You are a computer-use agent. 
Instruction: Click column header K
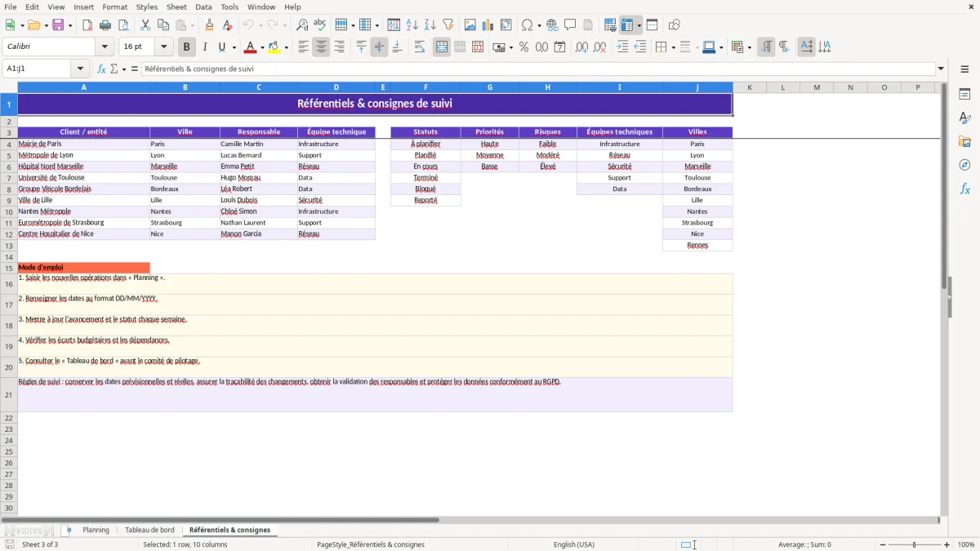click(750, 87)
